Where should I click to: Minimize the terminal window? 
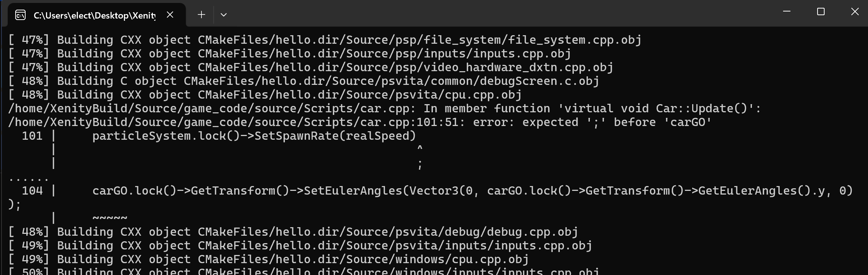pyautogui.click(x=787, y=12)
